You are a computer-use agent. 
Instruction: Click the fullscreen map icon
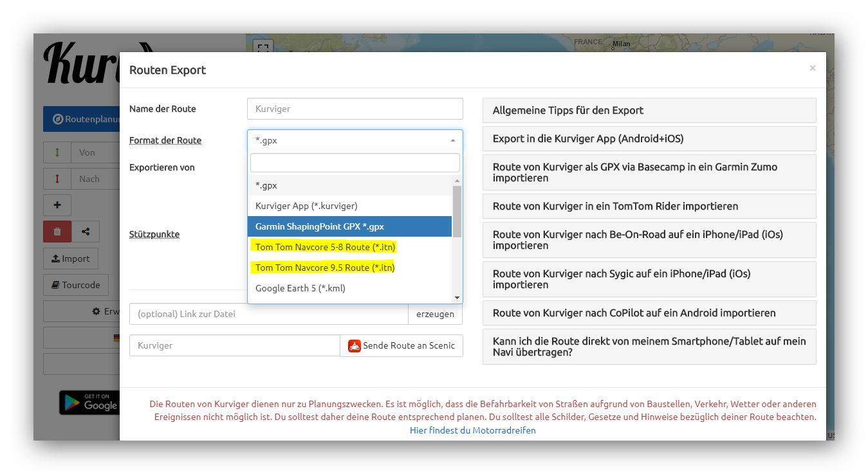pos(263,48)
